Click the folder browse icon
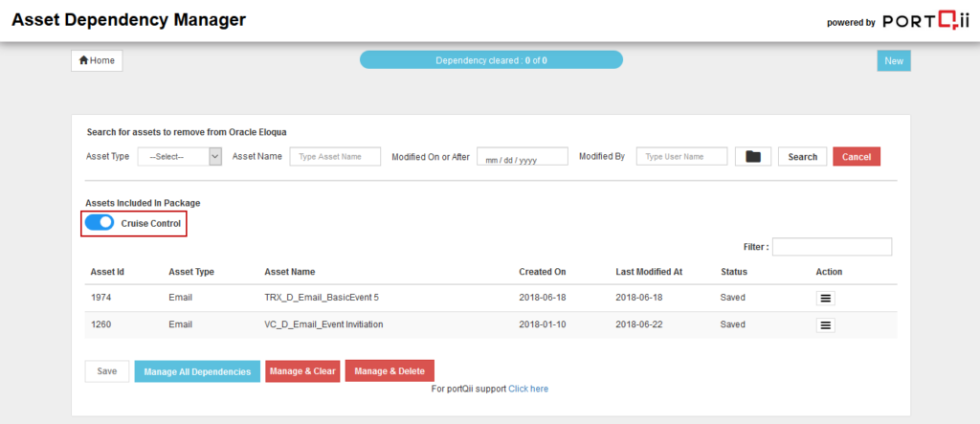The height and width of the screenshot is (424, 980). tap(752, 157)
